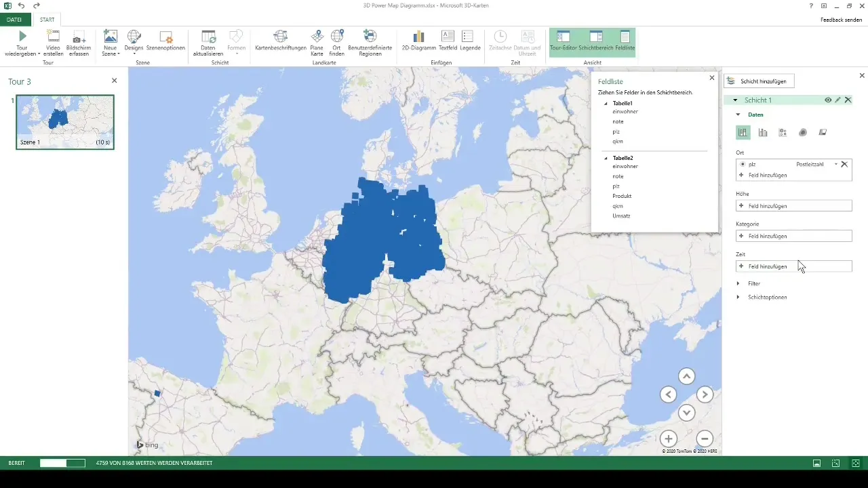The width and height of the screenshot is (868, 488).
Task: Collapse Tabelle2 in field list
Action: [606, 158]
